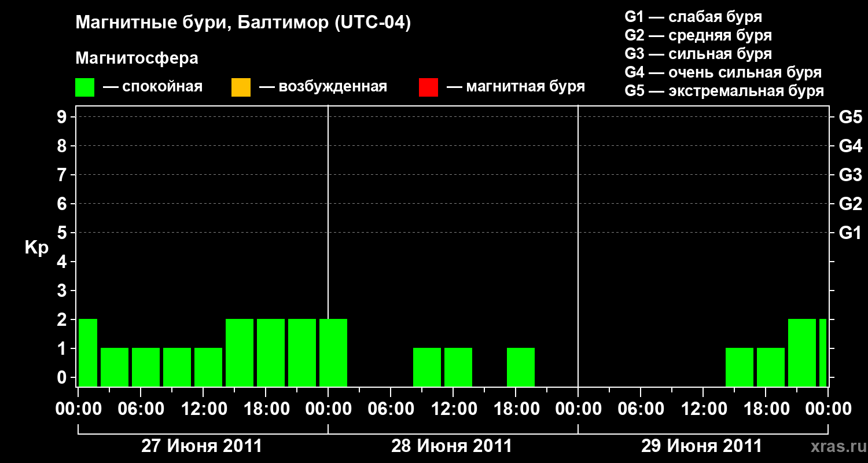Click the green 'спокойная' legend swatch
This screenshot has width=868, height=463.
click(85, 87)
